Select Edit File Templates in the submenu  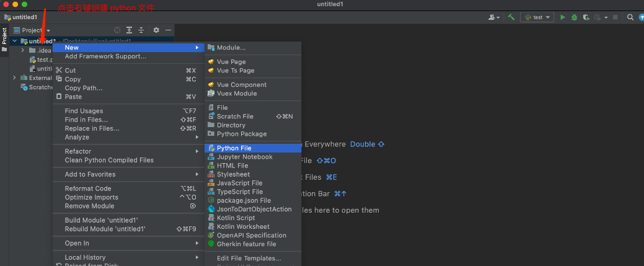tap(253, 258)
